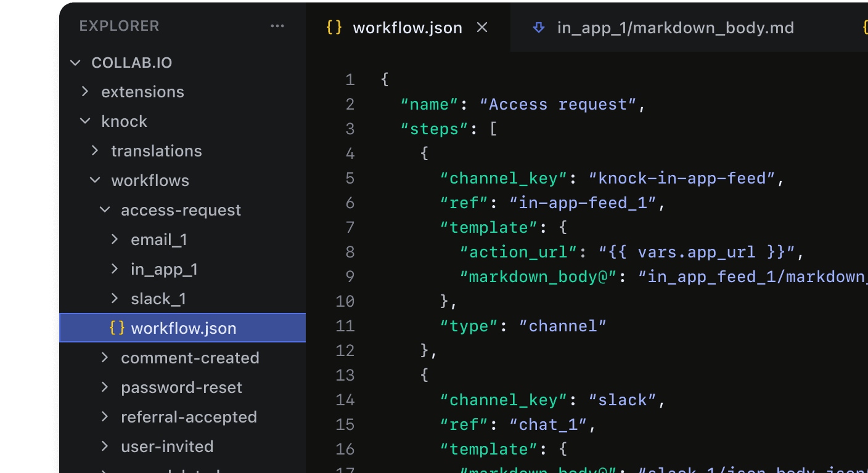This screenshot has height=473, width=868.
Task: Open the referral-accepted folder
Action: click(x=189, y=416)
